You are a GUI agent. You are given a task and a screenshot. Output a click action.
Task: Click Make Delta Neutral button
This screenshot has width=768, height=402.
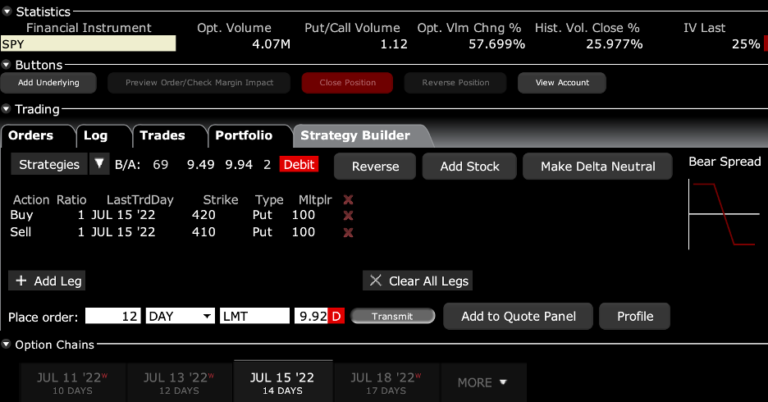pyautogui.click(x=598, y=166)
